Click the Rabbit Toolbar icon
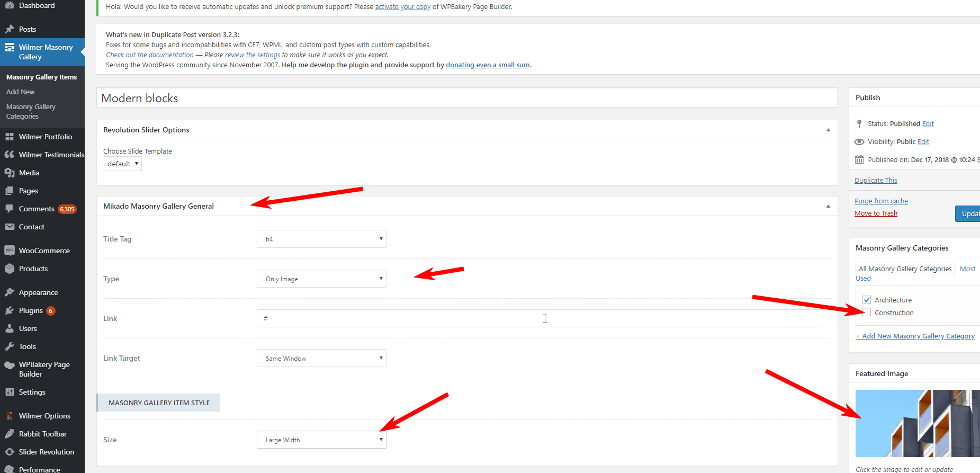Viewport: 980px width, 473px height. (x=10, y=434)
